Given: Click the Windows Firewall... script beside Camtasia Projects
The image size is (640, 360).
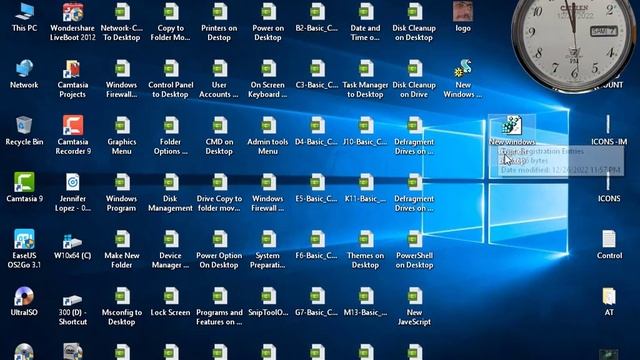Looking at the screenshot, I should [122, 69].
